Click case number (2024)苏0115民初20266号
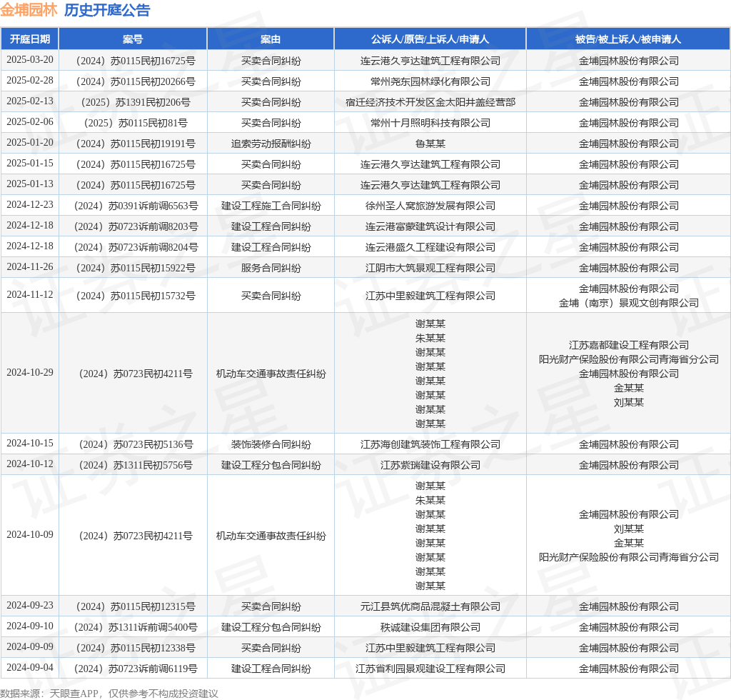The height and width of the screenshot is (700, 731). click(135, 81)
